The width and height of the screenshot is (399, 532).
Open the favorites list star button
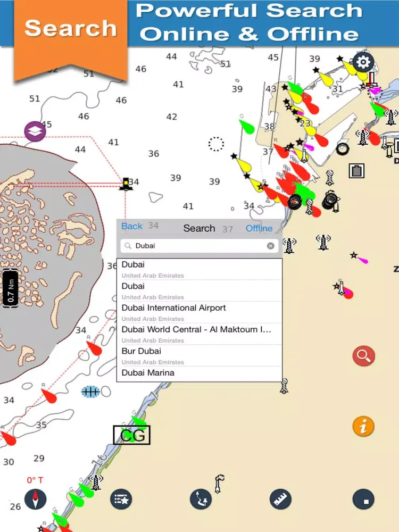(x=121, y=499)
